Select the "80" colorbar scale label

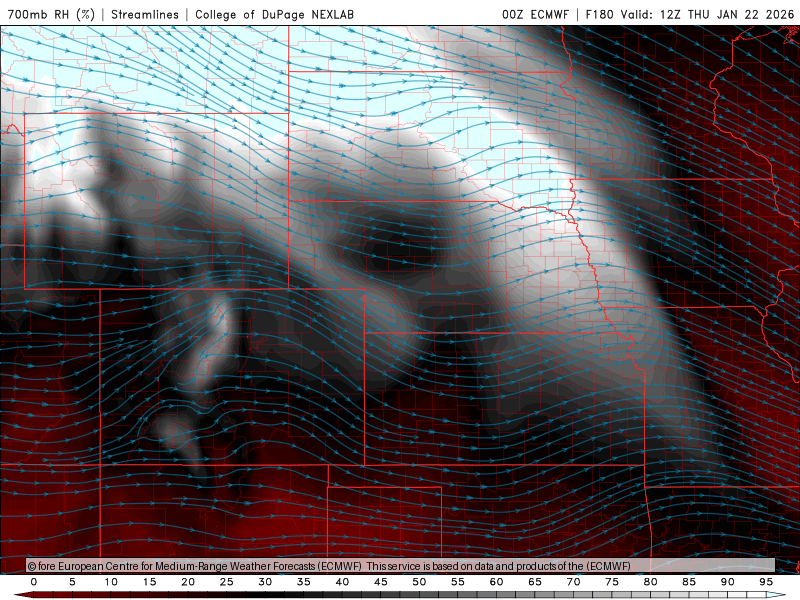point(651,582)
